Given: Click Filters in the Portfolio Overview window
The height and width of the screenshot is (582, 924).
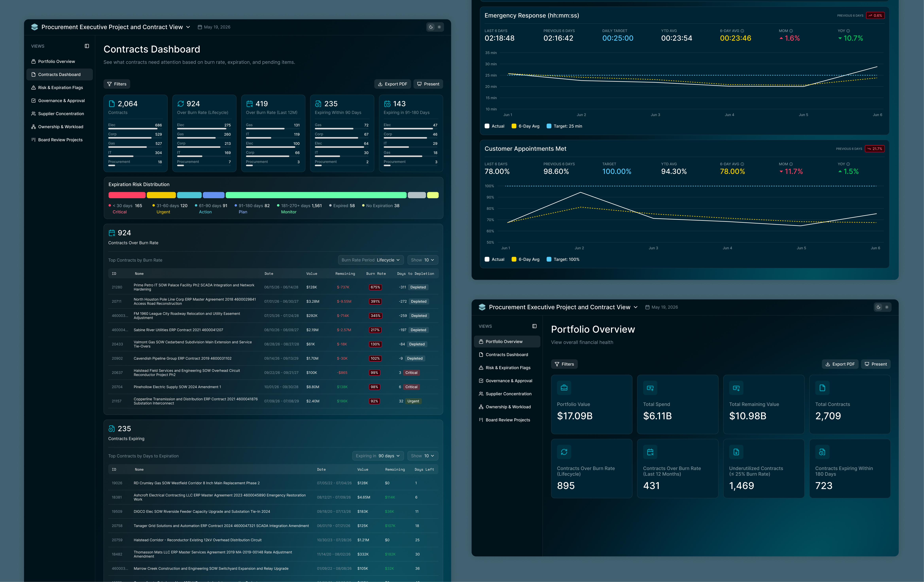Looking at the screenshot, I should point(565,364).
